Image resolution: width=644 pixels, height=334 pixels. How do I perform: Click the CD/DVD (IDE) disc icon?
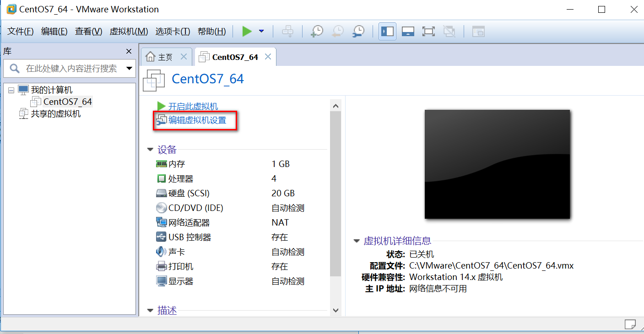161,208
